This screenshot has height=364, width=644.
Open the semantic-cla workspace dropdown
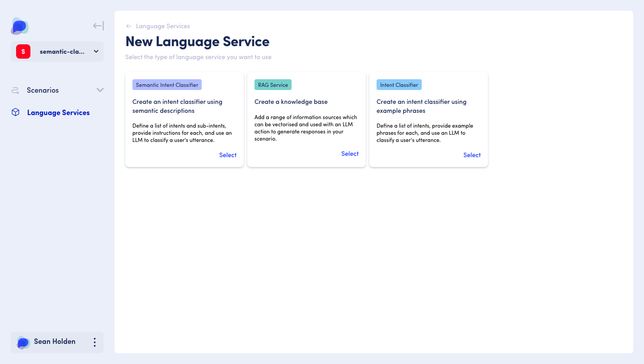96,51
